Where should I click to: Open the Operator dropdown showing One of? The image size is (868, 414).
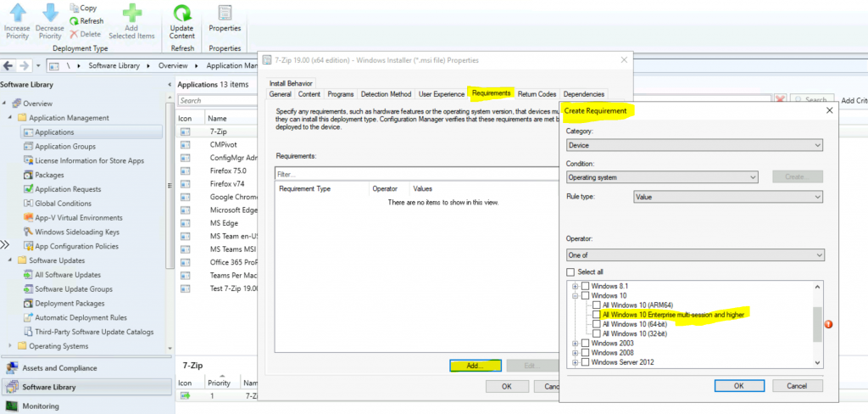(x=695, y=255)
